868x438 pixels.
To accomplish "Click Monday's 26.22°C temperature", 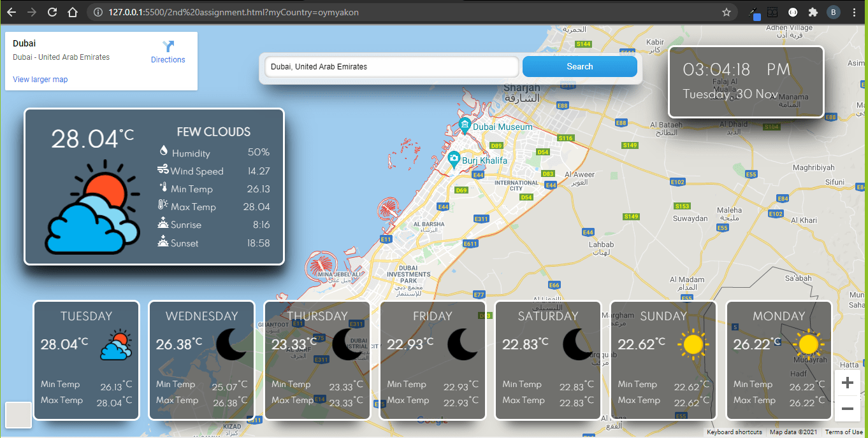I will click(x=757, y=344).
